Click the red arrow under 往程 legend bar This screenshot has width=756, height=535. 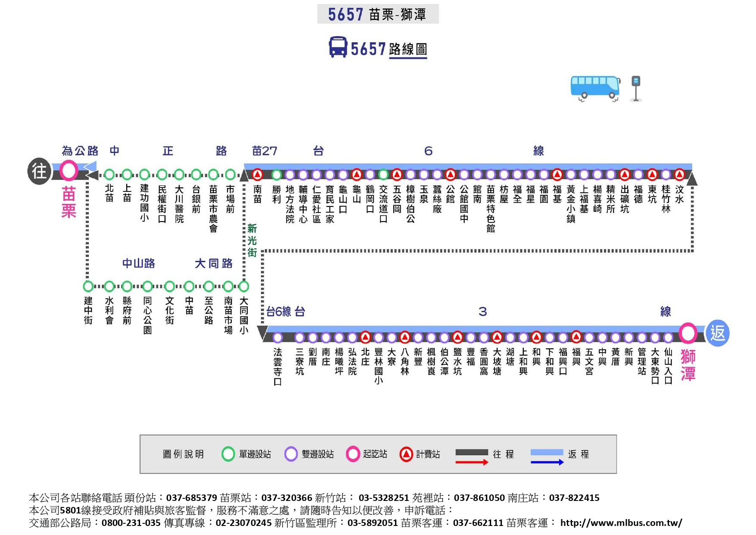[x=472, y=462]
